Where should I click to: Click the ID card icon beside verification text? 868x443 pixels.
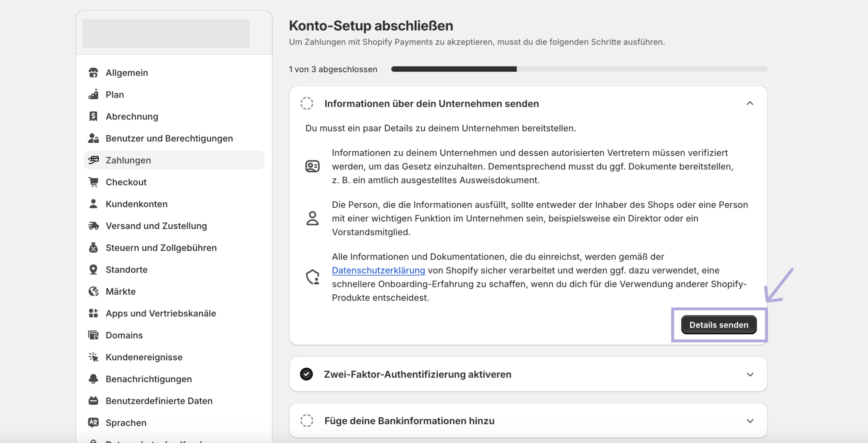pyautogui.click(x=312, y=166)
